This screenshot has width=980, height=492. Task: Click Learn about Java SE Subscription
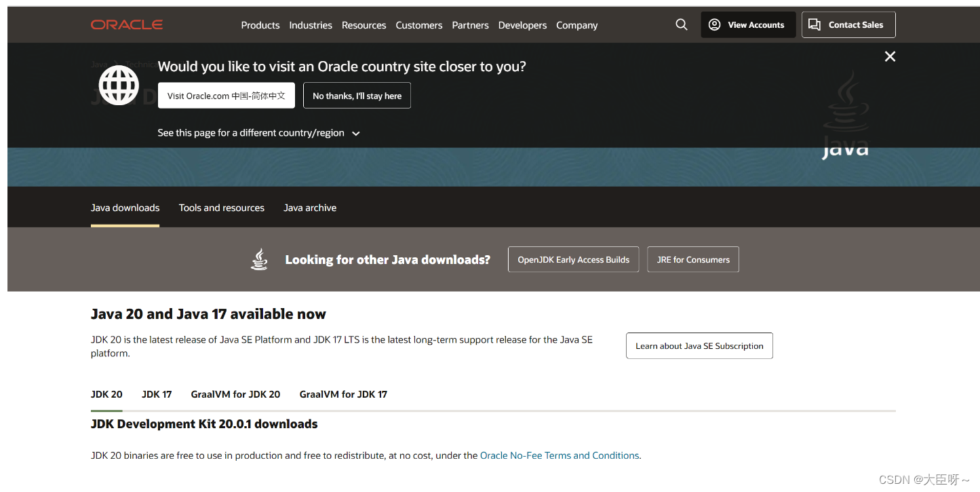point(699,345)
